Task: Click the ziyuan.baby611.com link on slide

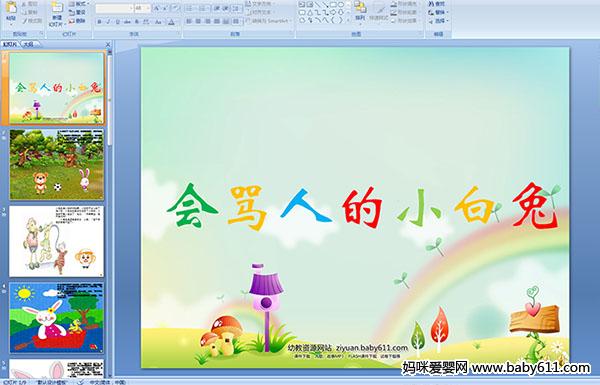Action: pos(372,348)
